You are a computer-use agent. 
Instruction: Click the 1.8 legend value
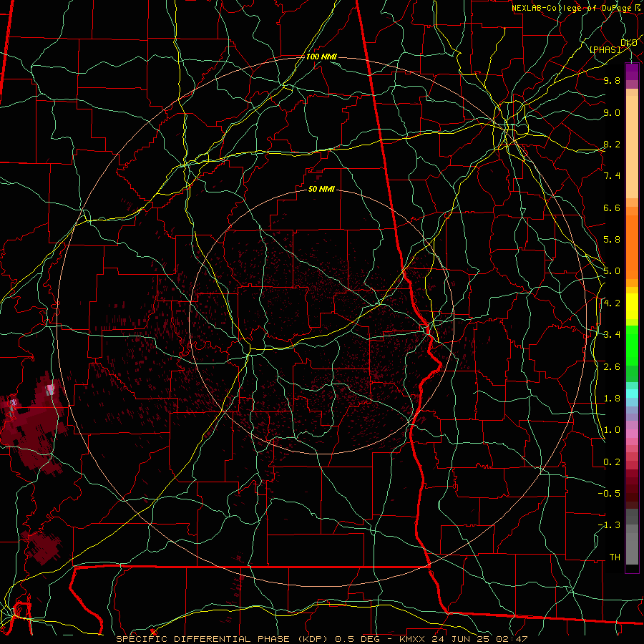point(612,399)
